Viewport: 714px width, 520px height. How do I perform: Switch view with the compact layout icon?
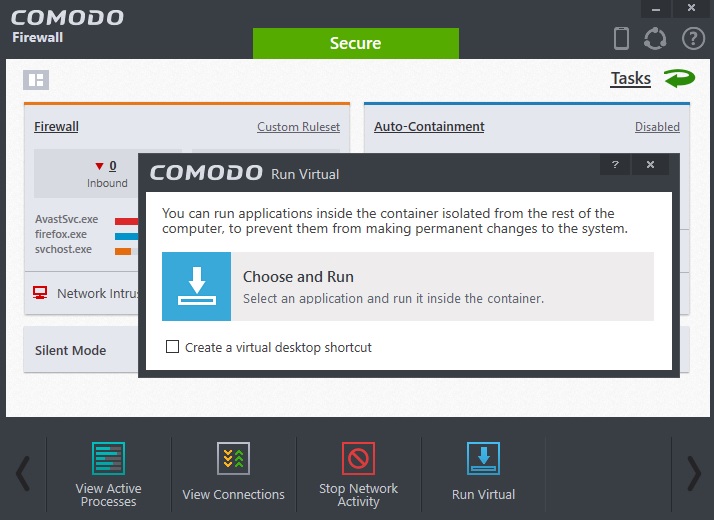[36, 80]
